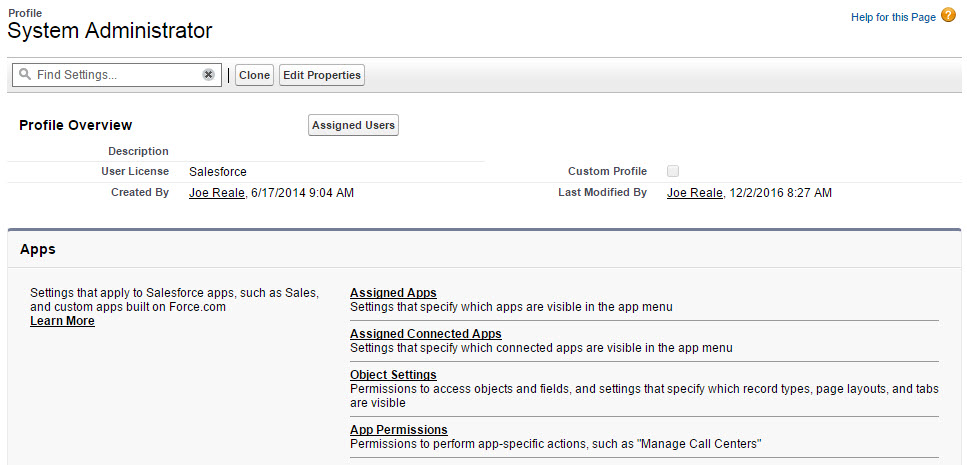Focus the Find Settings input field
The width and height of the screenshot is (967, 465).
click(117, 75)
